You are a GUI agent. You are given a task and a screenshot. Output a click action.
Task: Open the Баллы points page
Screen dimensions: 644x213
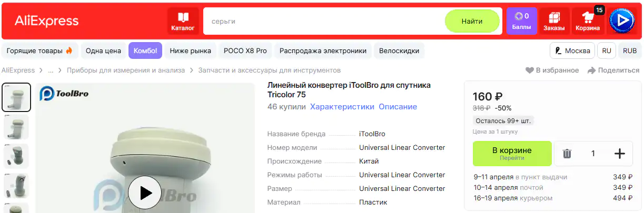pyautogui.click(x=521, y=21)
